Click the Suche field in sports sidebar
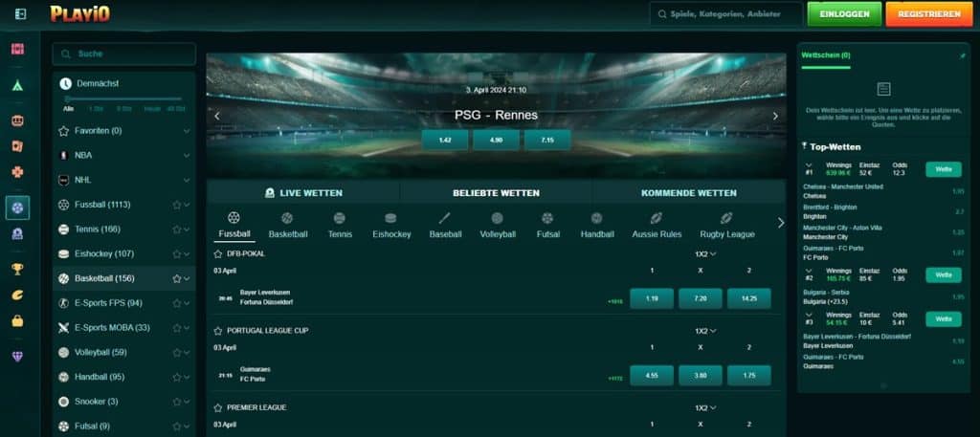980x437 pixels. 124,55
